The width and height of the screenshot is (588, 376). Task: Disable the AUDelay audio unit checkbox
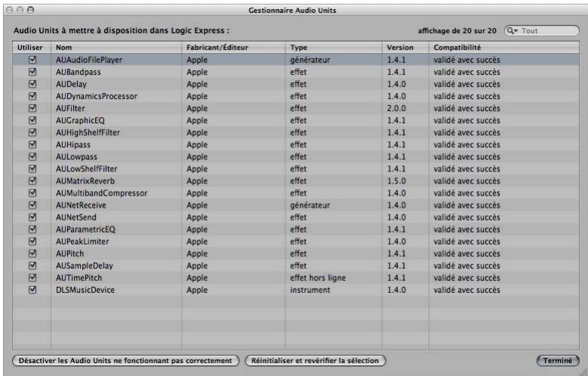(x=32, y=84)
